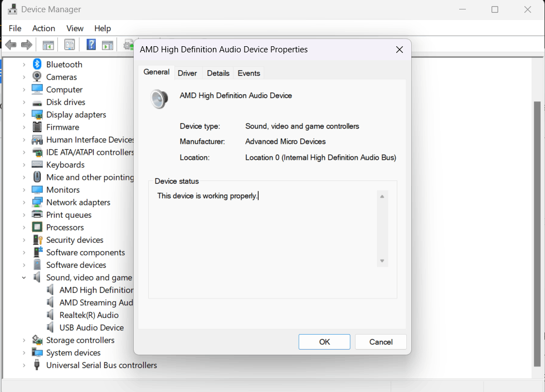Click the Mice and other pointing icon
The image size is (545, 392).
37,177
